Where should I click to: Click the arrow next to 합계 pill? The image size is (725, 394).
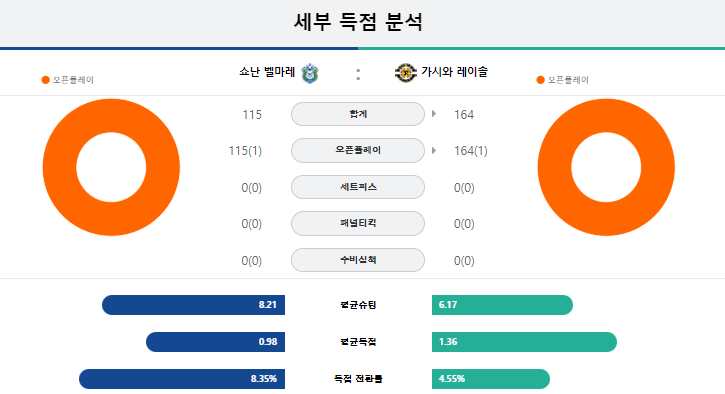434,114
